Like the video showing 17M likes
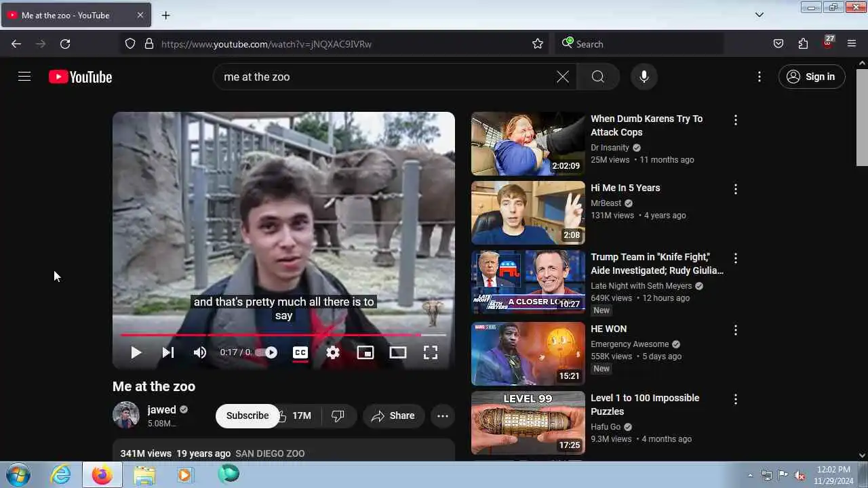 (x=296, y=415)
